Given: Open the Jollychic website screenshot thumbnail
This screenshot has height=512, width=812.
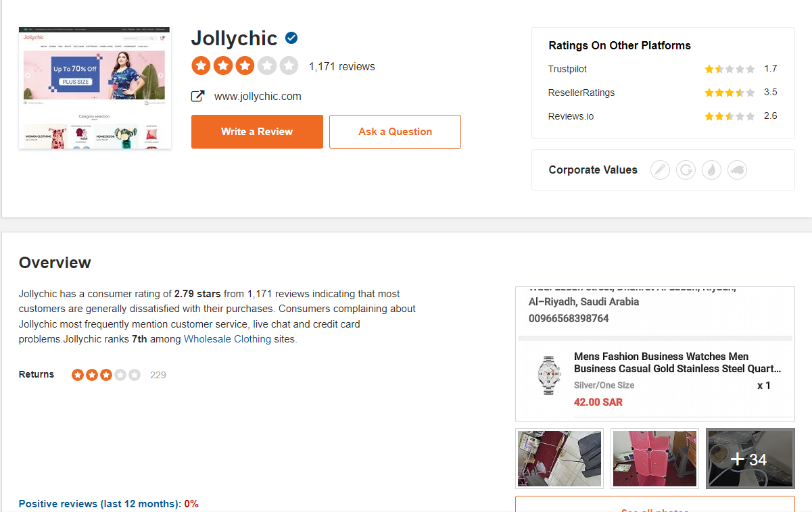Looking at the screenshot, I should tap(95, 88).
